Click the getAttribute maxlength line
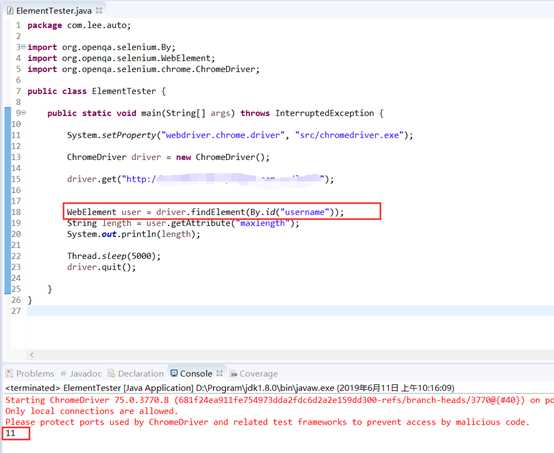The width and height of the screenshot is (554, 453). point(183,223)
